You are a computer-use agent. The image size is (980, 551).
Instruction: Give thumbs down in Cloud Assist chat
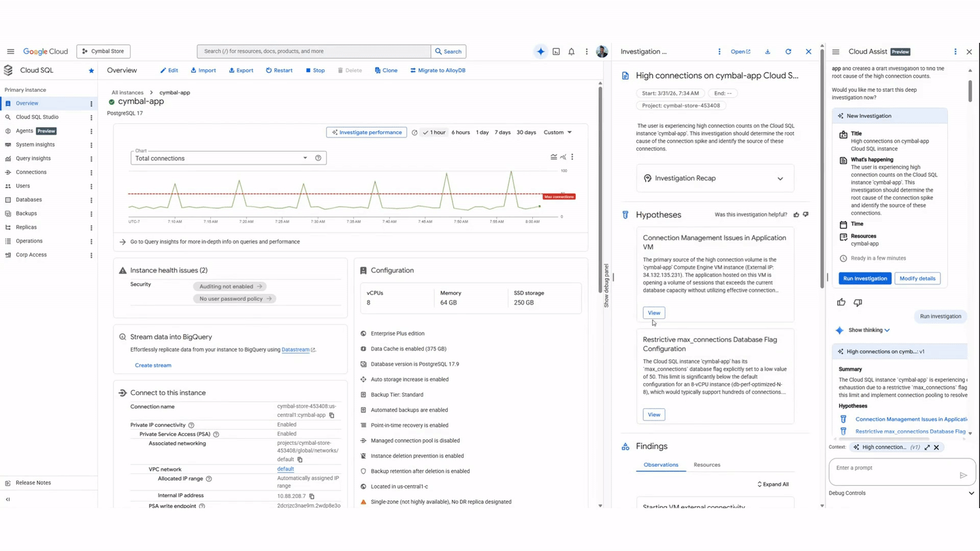pyautogui.click(x=857, y=303)
